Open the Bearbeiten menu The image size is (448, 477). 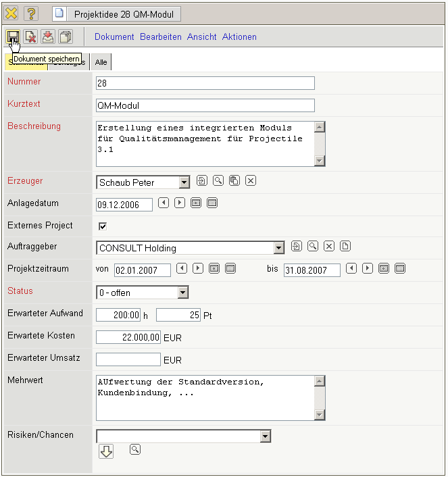click(x=160, y=37)
